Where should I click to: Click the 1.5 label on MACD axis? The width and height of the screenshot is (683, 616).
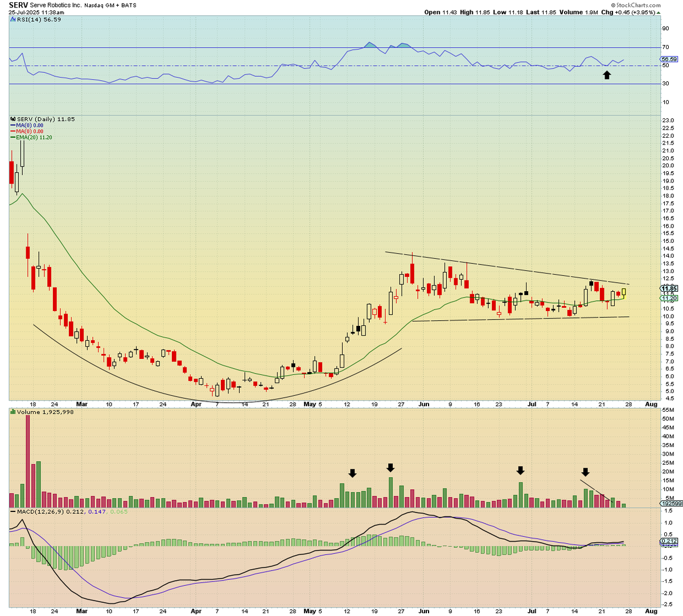pos(668,510)
